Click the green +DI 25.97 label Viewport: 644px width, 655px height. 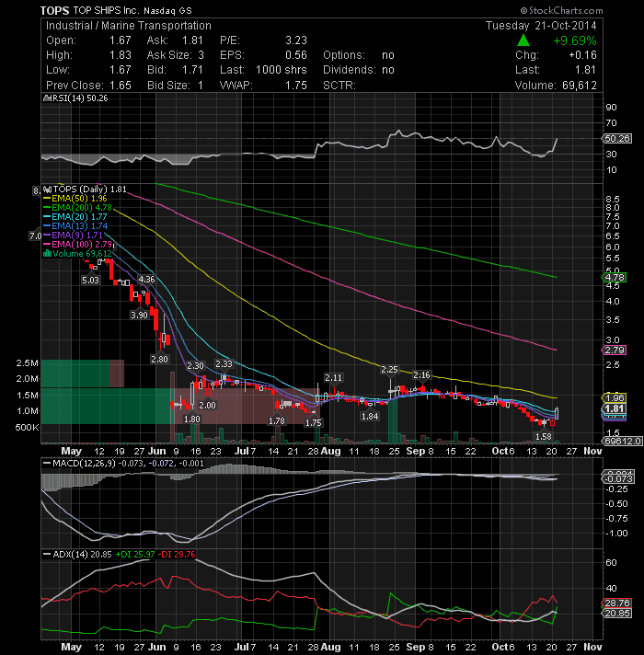[x=134, y=555]
